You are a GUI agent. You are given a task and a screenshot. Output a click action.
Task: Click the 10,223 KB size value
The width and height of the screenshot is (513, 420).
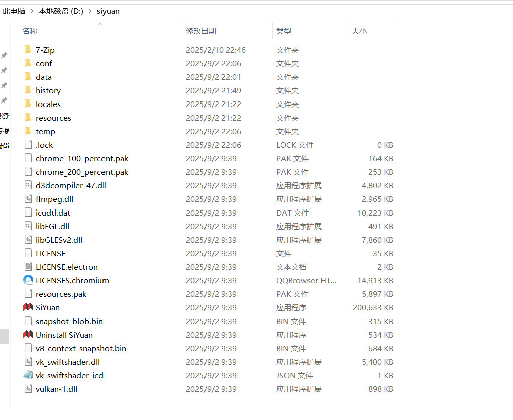[375, 213]
